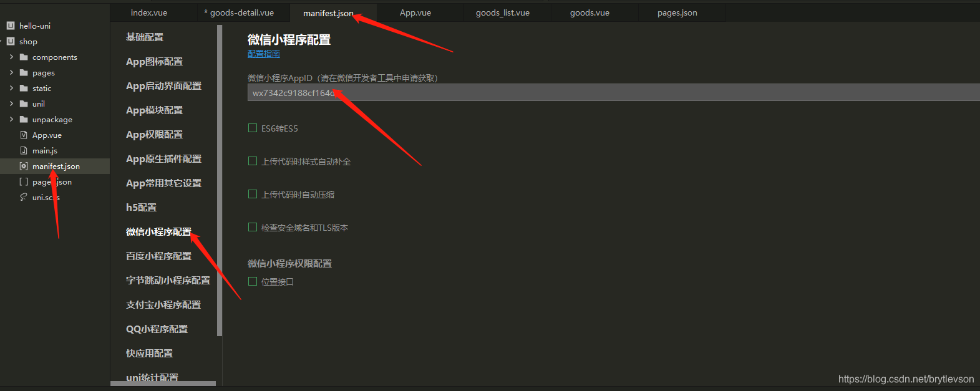
Task: Toggle 上传代码时样式自动补全 checkbox
Action: (253, 161)
